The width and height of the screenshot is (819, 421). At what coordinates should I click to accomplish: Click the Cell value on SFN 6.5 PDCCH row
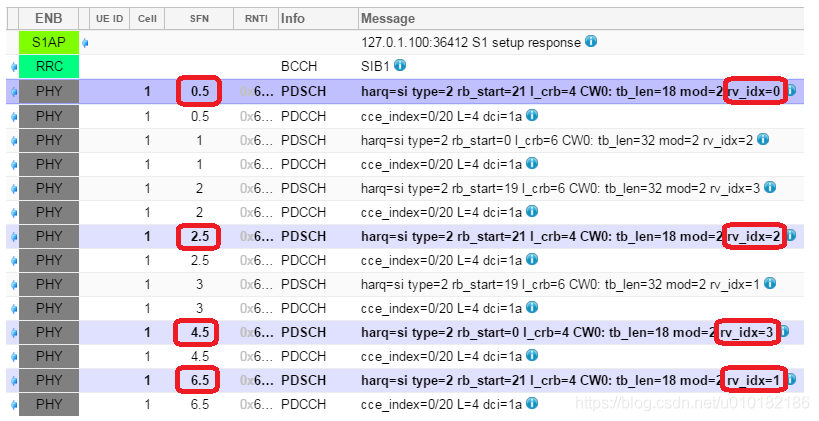pos(147,404)
